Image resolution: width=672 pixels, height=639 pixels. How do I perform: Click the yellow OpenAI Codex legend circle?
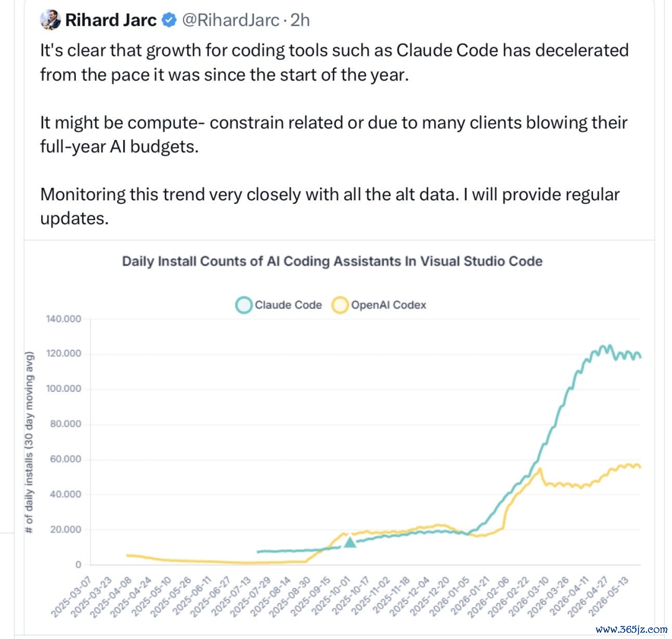(x=340, y=305)
